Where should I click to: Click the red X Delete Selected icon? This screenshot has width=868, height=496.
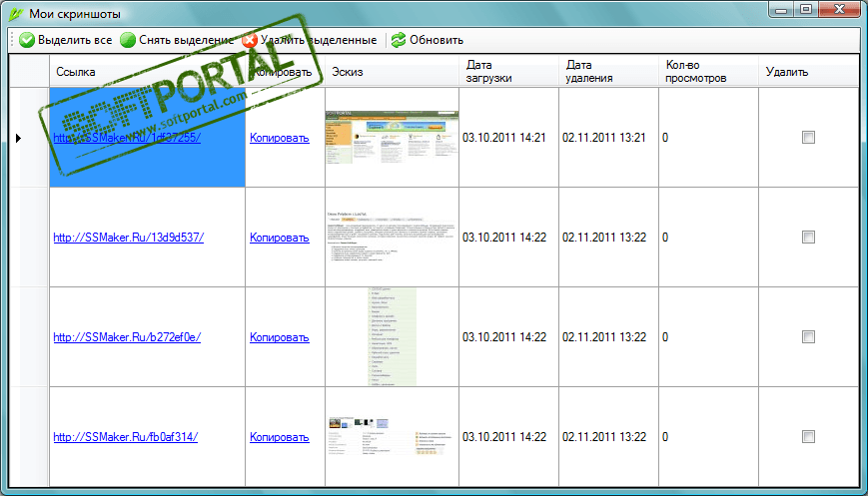[250, 40]
